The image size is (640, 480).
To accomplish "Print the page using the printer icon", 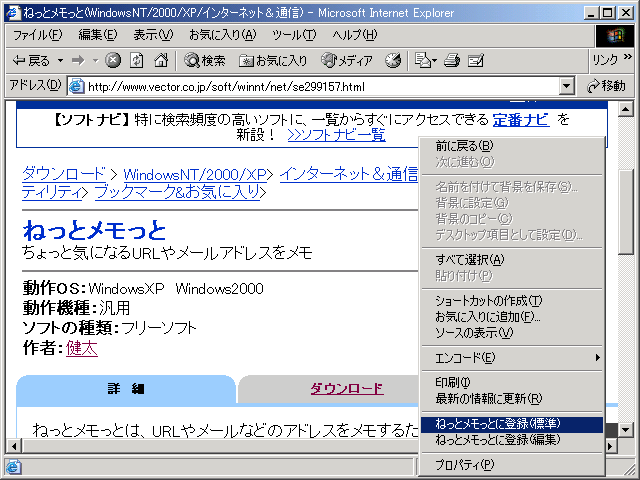I will tap(452, 60).
